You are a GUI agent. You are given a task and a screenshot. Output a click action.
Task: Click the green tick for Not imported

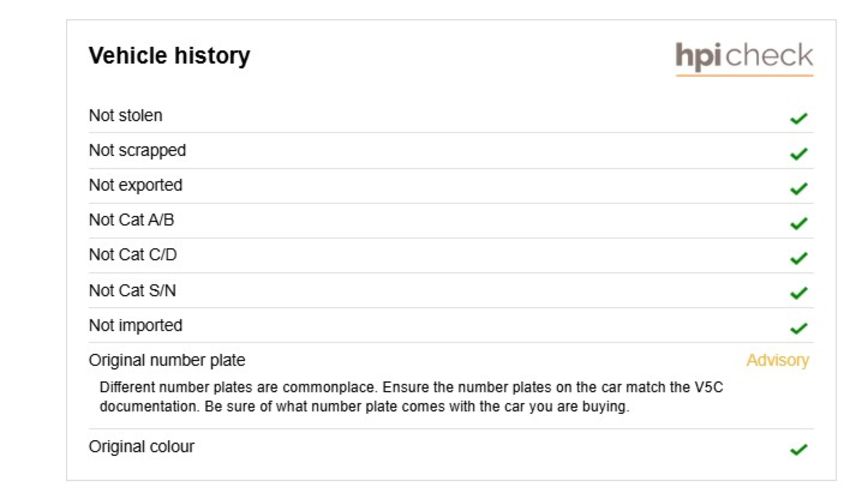(x=799, y=328)
